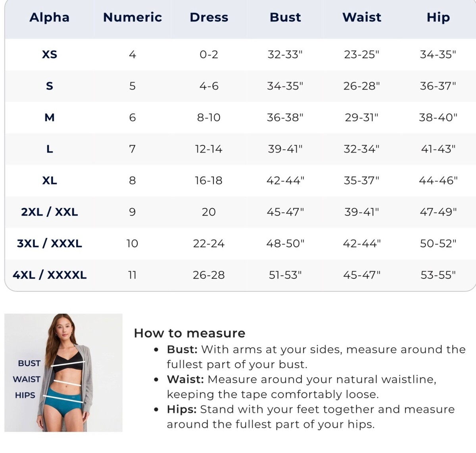Click the 2XL / XXL row label
This screenshot has width=476, height=453.
50,212
